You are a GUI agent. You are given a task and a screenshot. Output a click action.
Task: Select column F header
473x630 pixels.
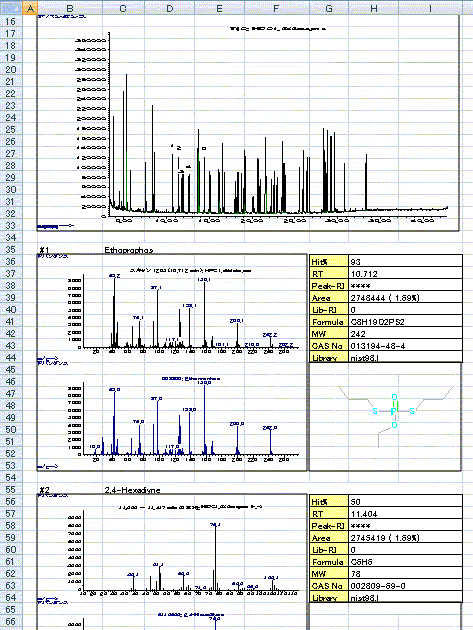[276, 8]
